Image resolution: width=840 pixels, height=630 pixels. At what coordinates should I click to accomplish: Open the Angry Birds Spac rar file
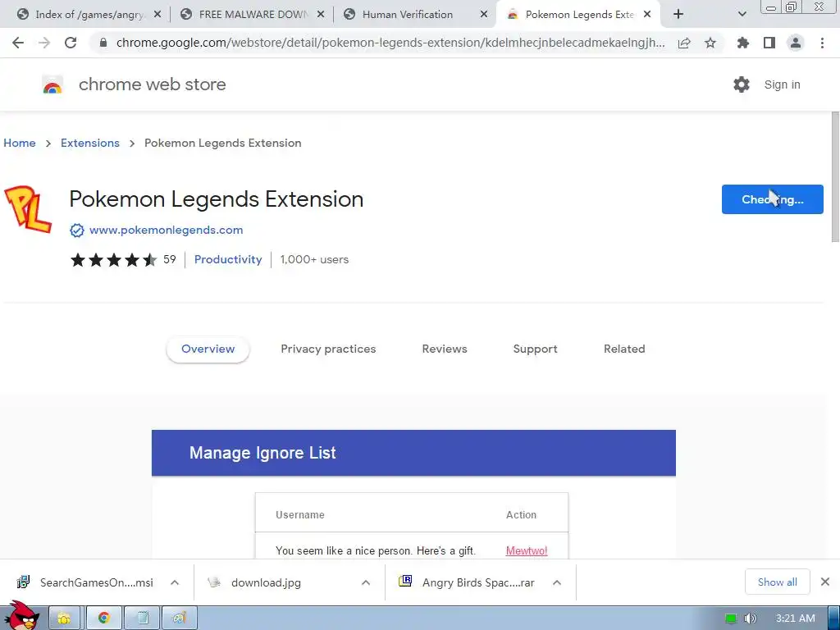point(478,582)
